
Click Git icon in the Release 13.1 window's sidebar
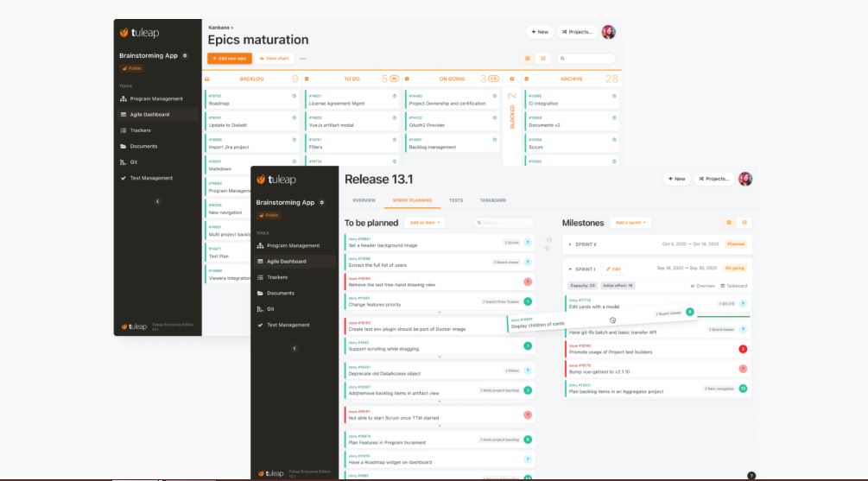260,309
